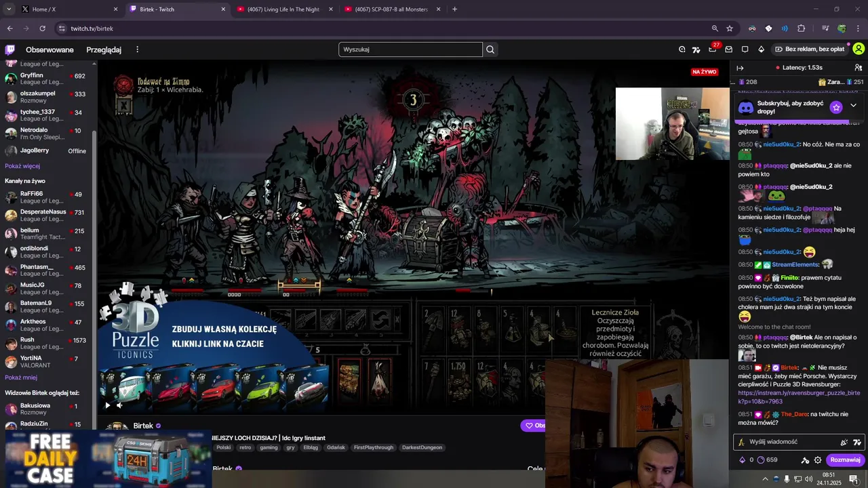This screenshot has width=868, height=488.
Task: Switch to the Living Life In The Night tab
Action: click(283, 9)
